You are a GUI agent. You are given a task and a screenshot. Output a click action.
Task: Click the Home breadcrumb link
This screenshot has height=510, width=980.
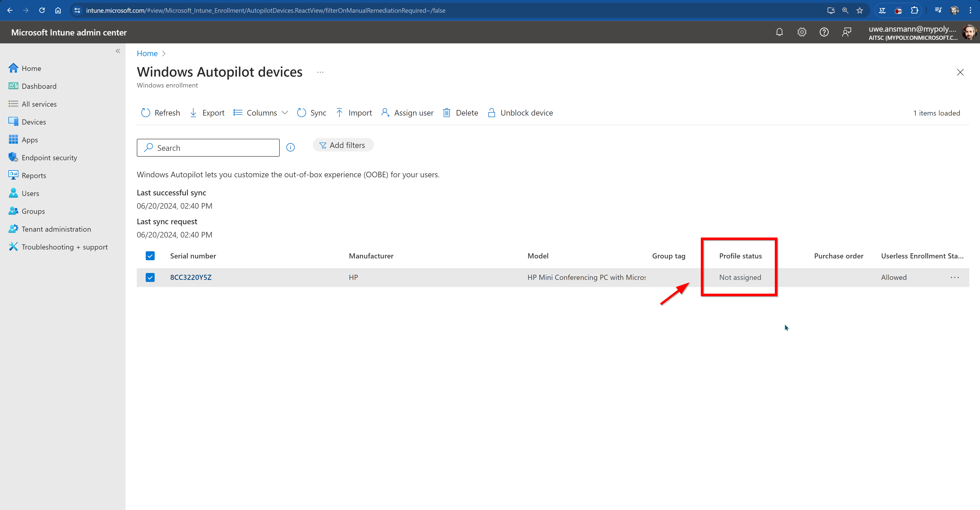click(x=147, y=54)
